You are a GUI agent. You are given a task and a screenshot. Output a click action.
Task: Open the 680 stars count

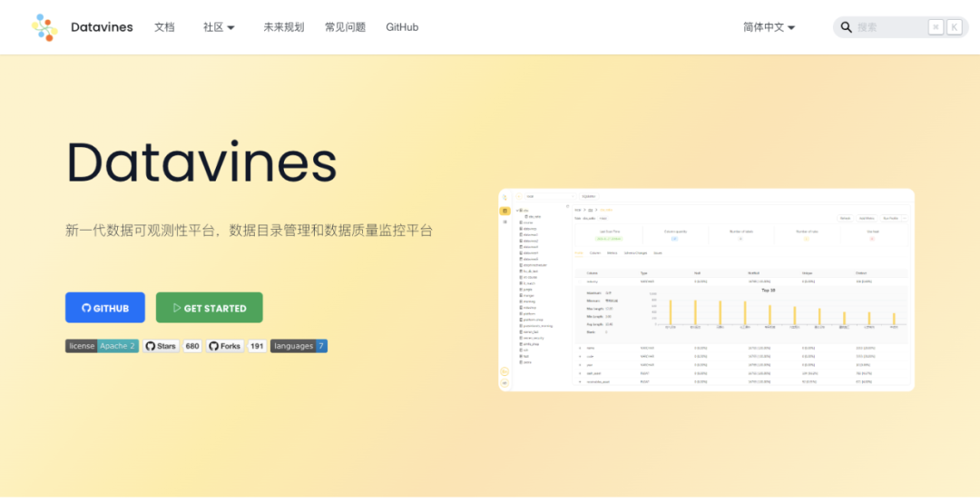click(192, 346)
